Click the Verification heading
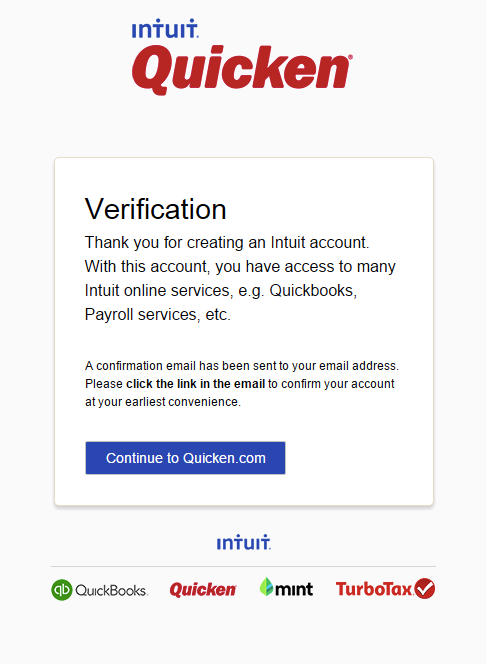 (x=155, y=209)
